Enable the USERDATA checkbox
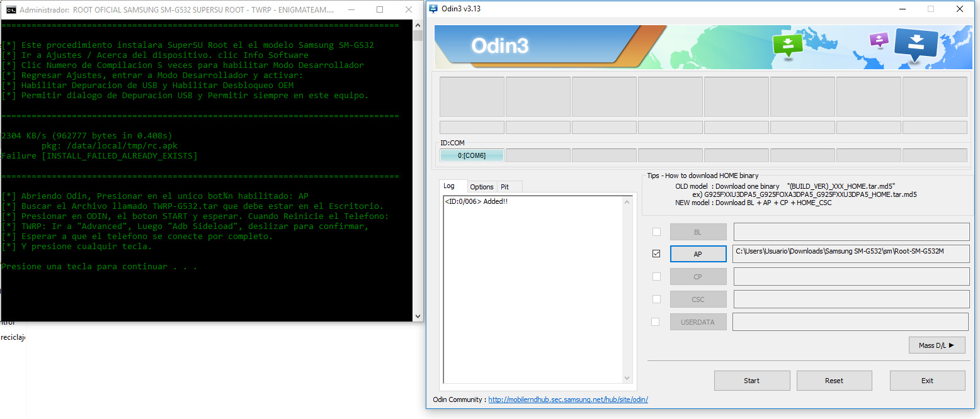The image size is (980, 419). 655,321
